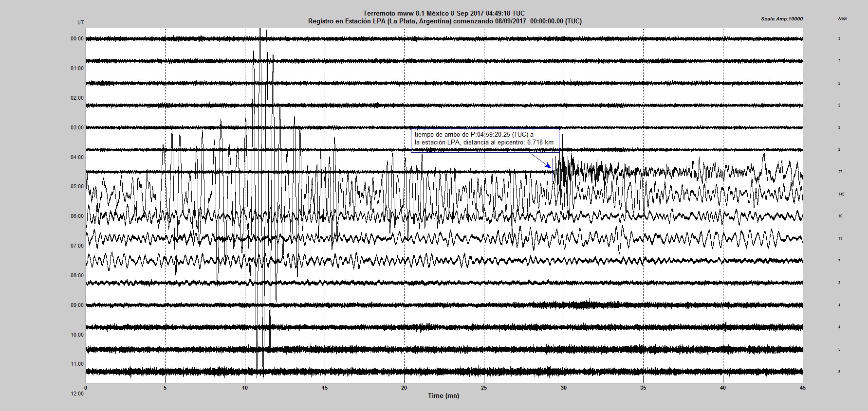
Task: Select the 10:00 hour label
Action: click(x=77, y=335)
